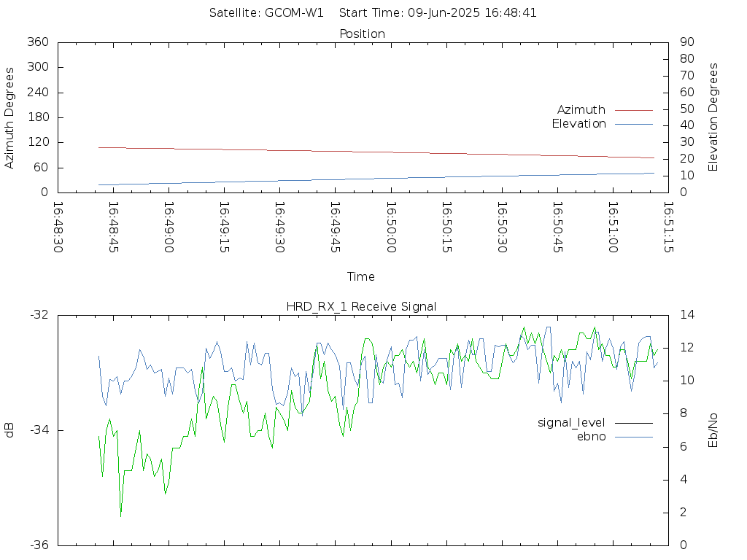Select the 360 tick on the azimuth axis

pos(38,42)
